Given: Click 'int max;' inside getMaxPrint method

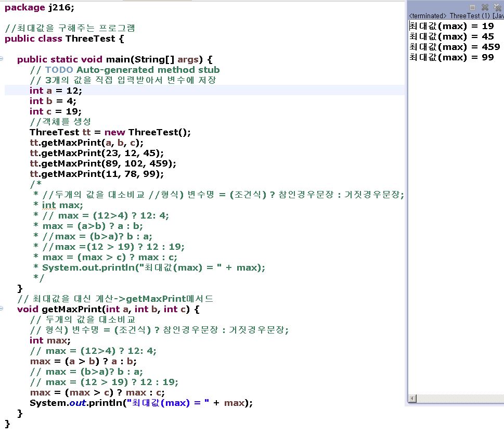Looking at the screenshot, I should coord(50,340).
